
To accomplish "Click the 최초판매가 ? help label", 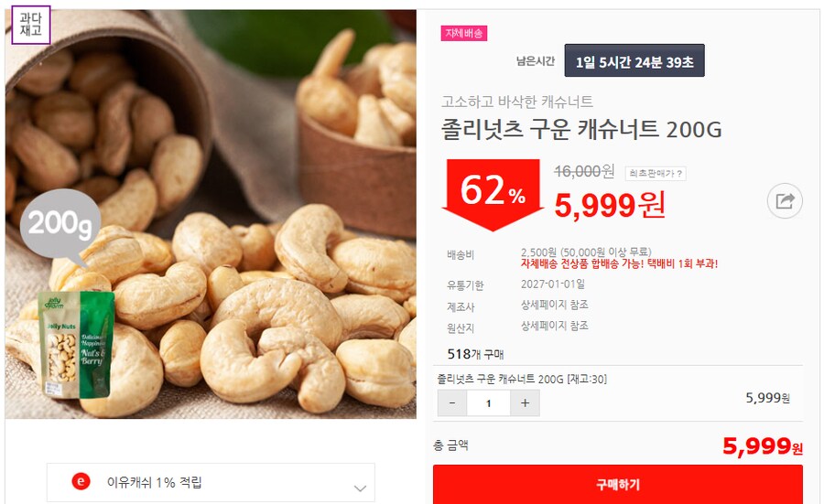I will pos(656,173).
